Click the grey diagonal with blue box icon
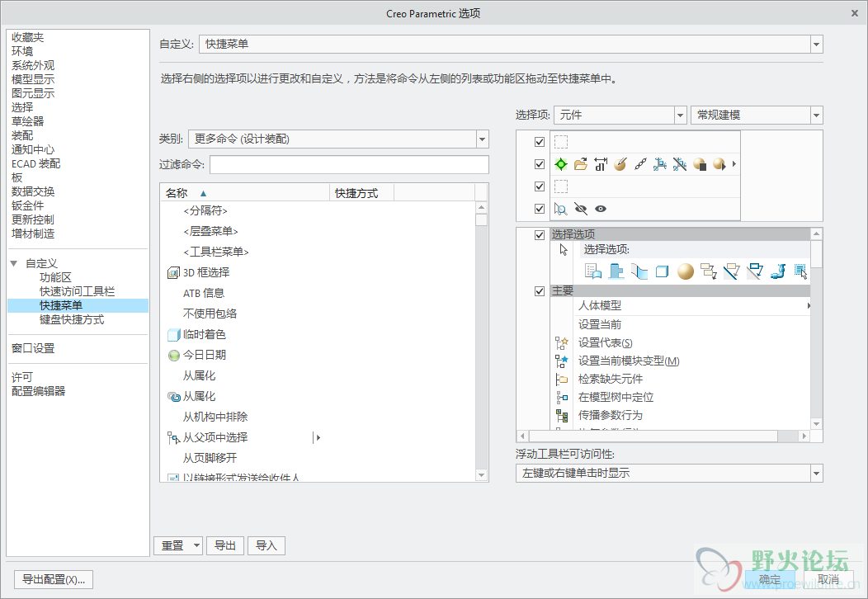Screen dimensions: 868x599 click(755, 271)
